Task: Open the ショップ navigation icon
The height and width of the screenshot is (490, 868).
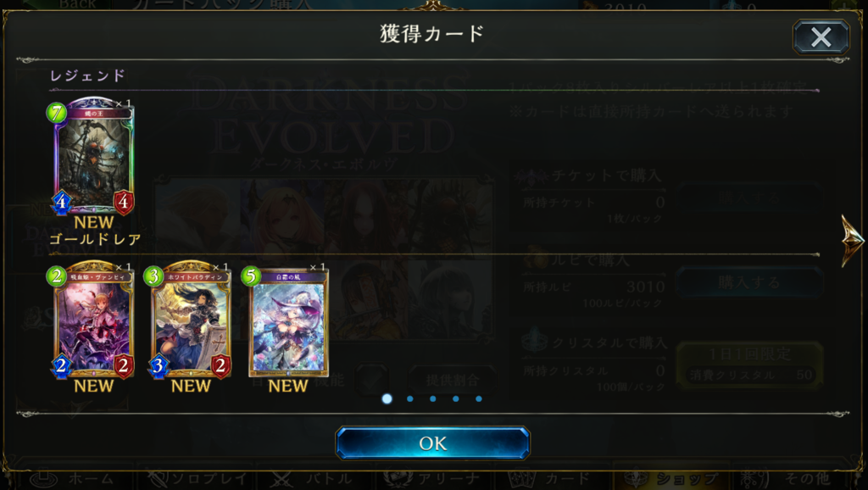Action: 671,478
